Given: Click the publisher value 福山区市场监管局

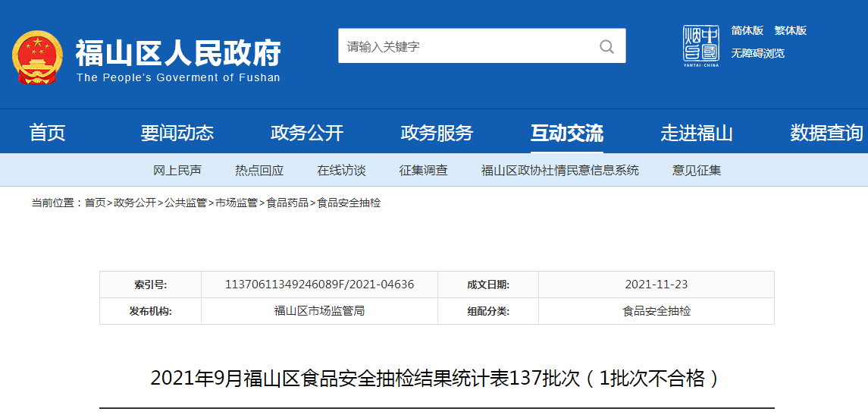Looking at the screenshot, I should pyautogui.click(x=319, y=311).
